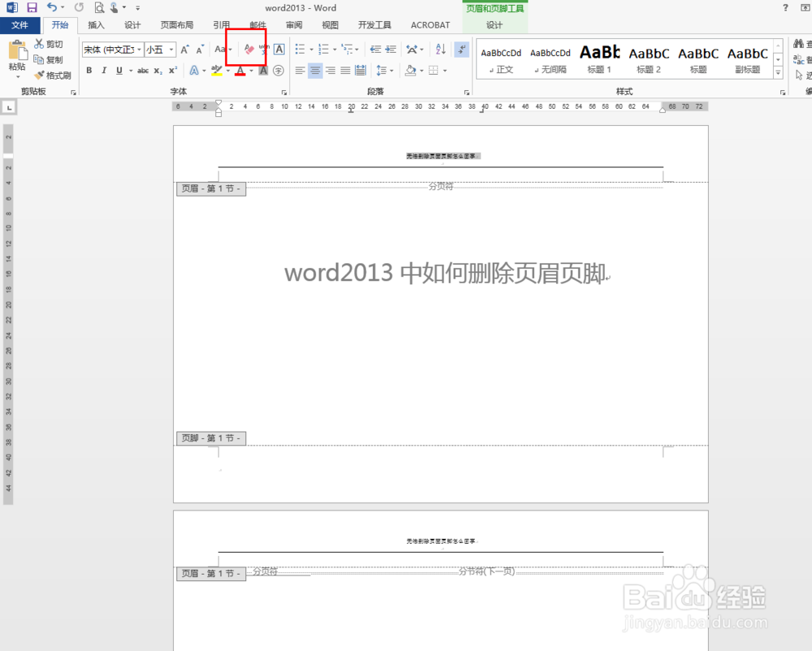This screenshot has width=812, height=651.
Task: Open the 文件 File tab
Action: click(19, 25)
